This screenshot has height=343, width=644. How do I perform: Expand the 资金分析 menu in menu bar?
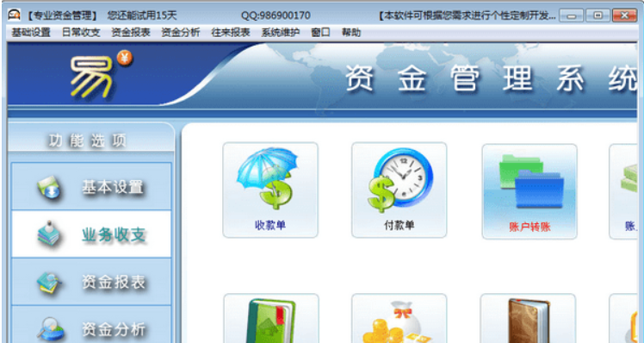[x=181, y=33]
